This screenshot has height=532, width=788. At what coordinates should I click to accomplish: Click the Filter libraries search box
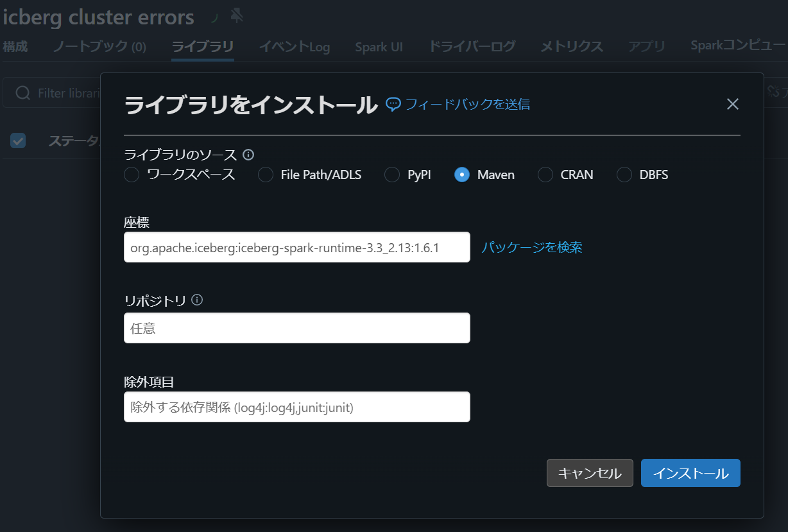53,93
